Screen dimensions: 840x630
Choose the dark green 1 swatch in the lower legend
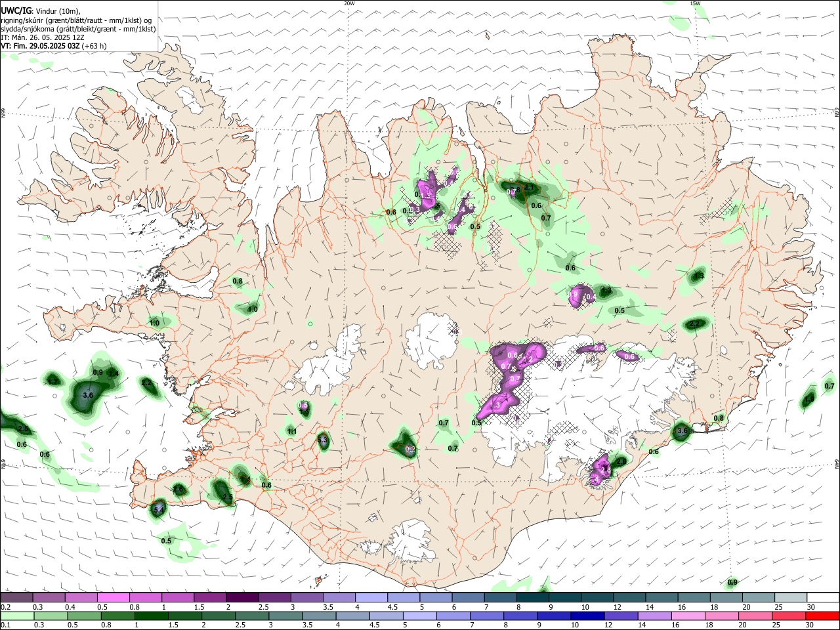coord(151,616)
